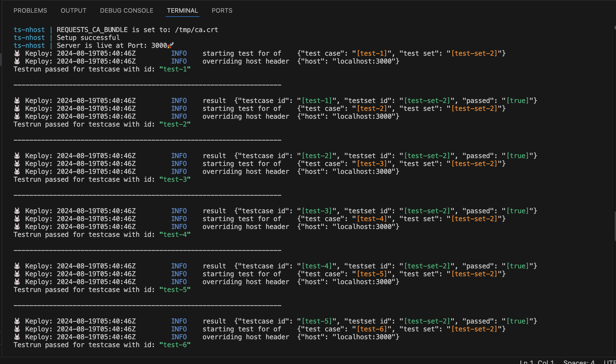Click [true] in the test-4 result line
616x364 pixels.
[518, 266]
